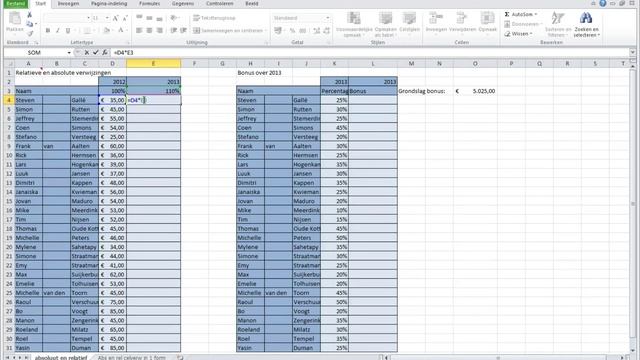This screenshot has height=360, width=640.
Task: Click Zoeken en selecteren binoculars
Action: click(586, 24)
